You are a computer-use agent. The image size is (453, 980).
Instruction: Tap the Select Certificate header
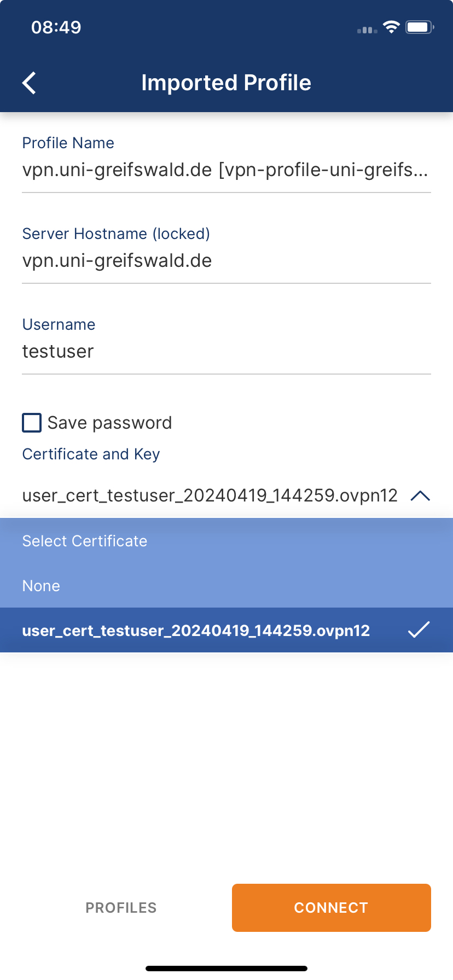click(85, 541)
